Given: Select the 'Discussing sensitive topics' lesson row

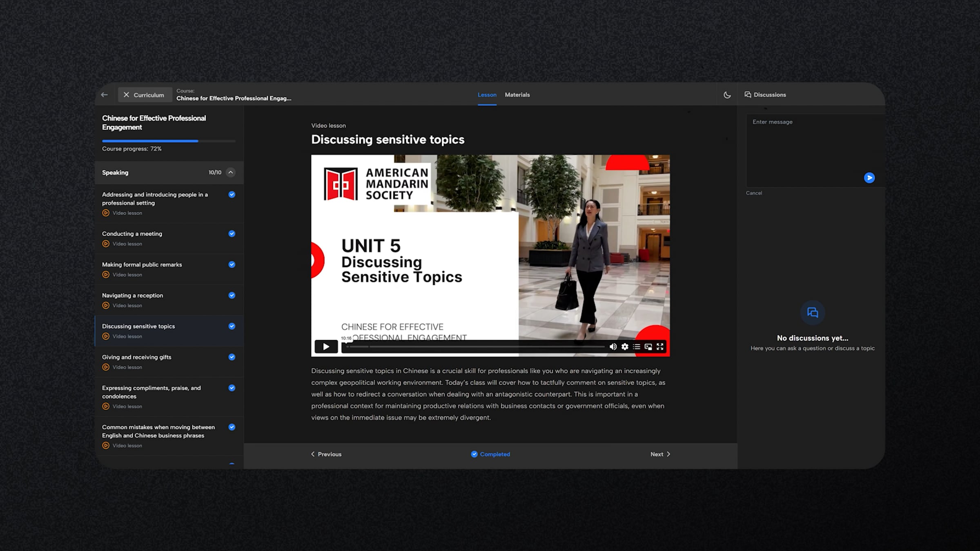Looking at the screenshot, I should [x=169, y=331].
